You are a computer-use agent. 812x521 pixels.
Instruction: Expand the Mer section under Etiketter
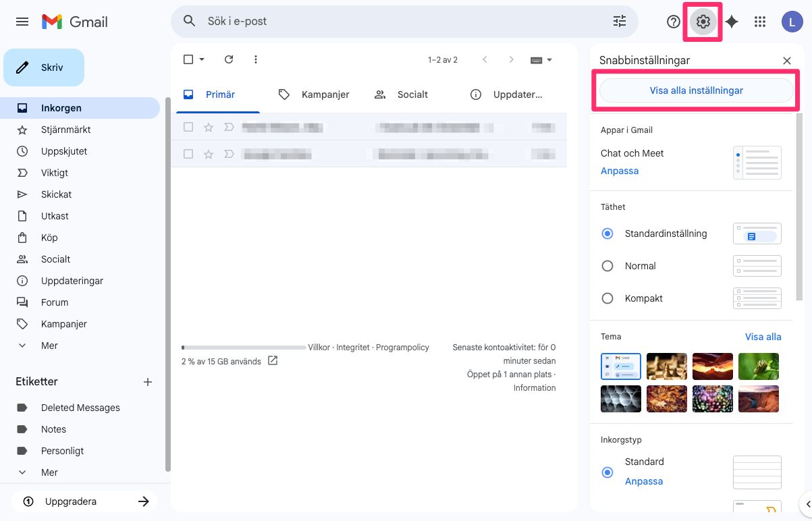click(49, 472)
